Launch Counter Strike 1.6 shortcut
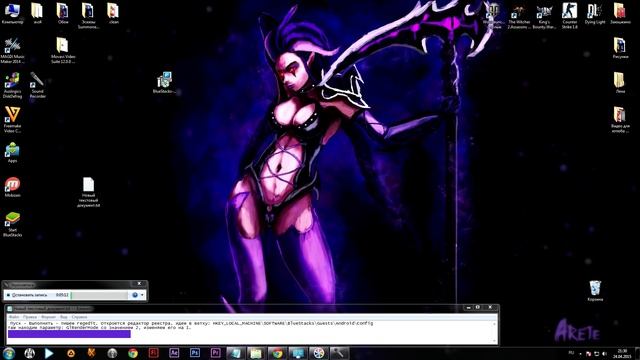This screenshot has height=360, width=640. [569, 16]
